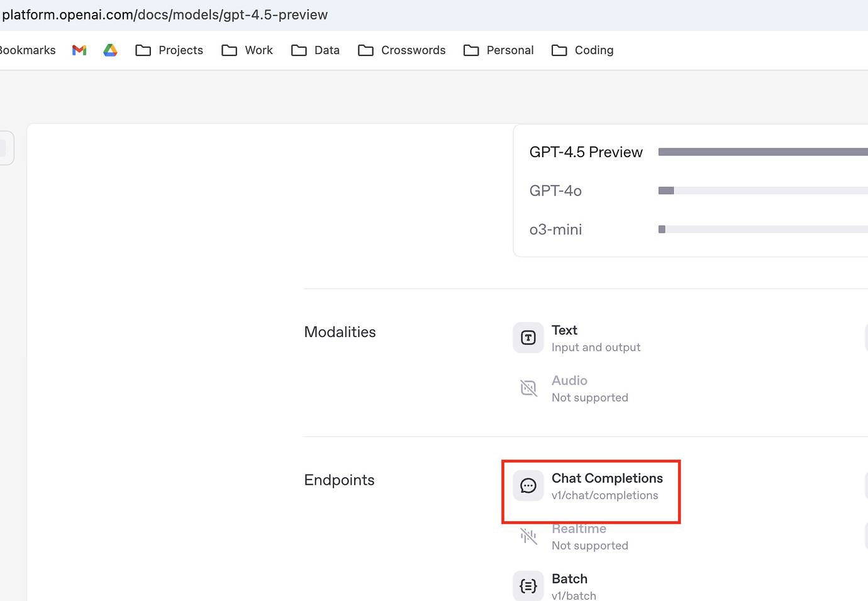
Task: Click the browser address bar URL
Action: pyautogui.click(x=165, y=14)
